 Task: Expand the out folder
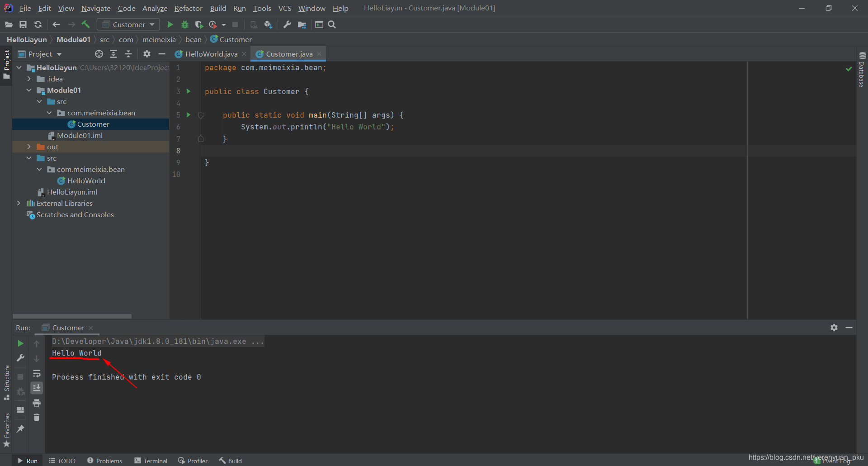tap(29, 147)
